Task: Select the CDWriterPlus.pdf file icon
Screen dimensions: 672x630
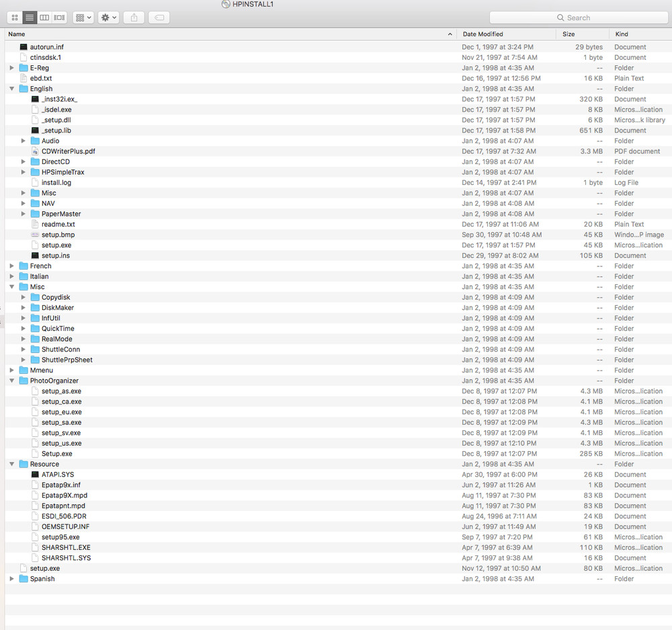Action: [36, 151]
